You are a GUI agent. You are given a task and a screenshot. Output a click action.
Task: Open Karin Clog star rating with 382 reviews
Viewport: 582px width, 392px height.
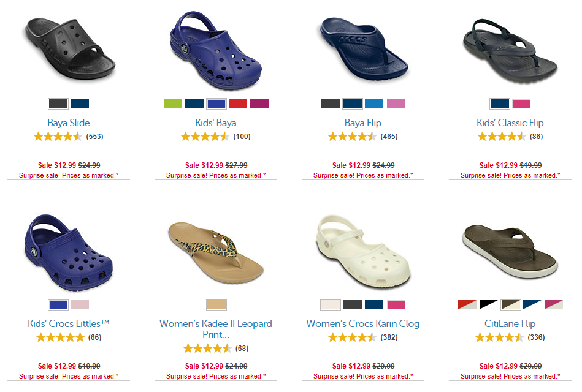click(x=362, y=337)
